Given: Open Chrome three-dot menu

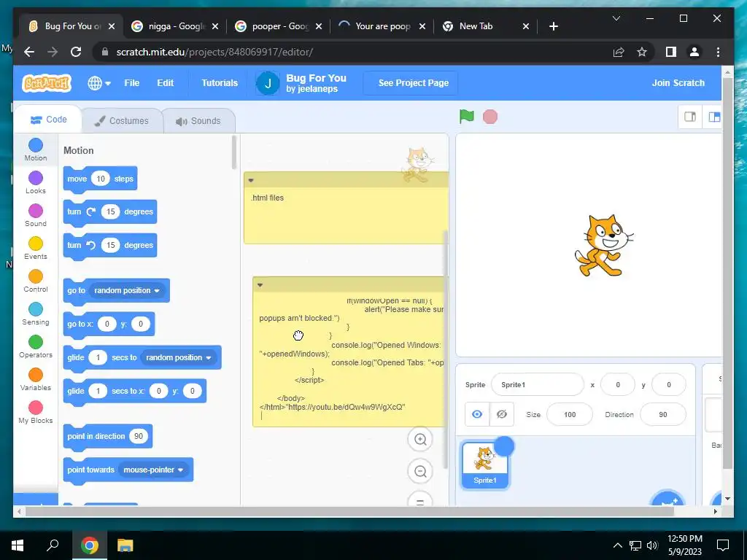Looking at the screenshot, I should pyautogui.click(x=718, y=52).
